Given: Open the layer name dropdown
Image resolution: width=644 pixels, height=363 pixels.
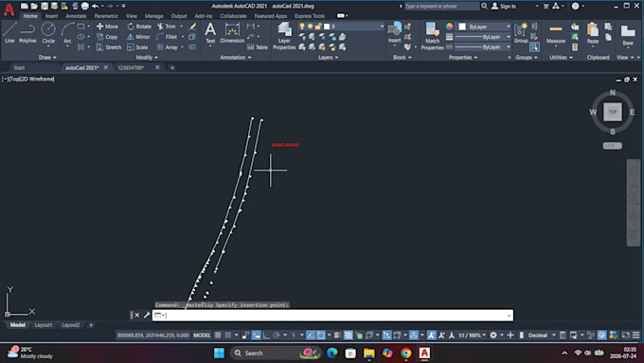Looking at the screenshot, I should pyautogui.click(x=382, y=27).
